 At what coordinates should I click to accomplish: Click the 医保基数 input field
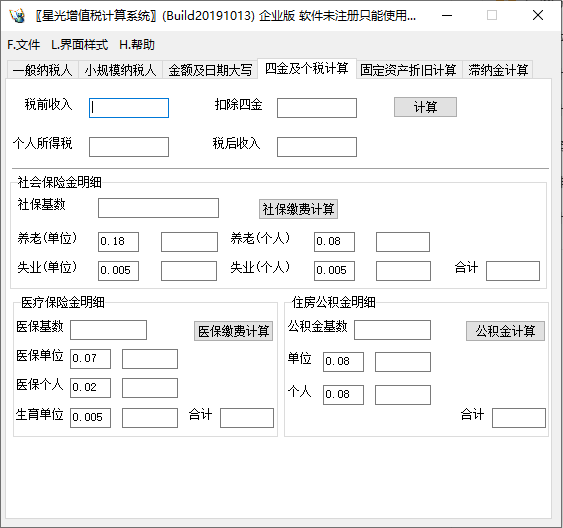point(108,330)
